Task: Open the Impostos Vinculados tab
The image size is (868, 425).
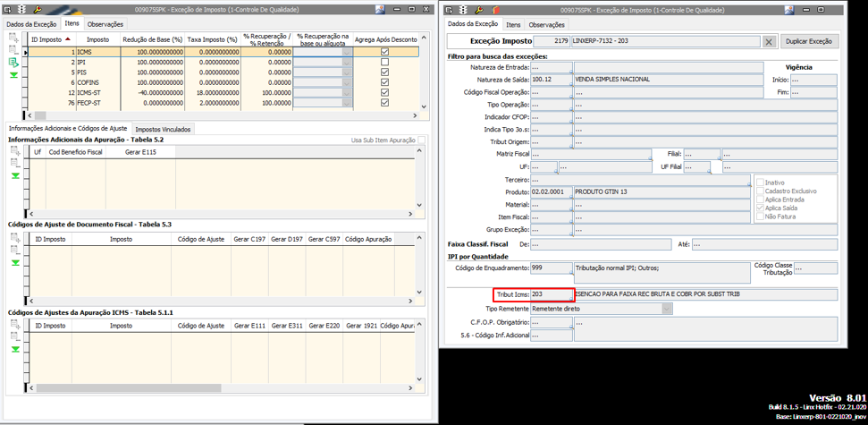Action: [162, 129]
